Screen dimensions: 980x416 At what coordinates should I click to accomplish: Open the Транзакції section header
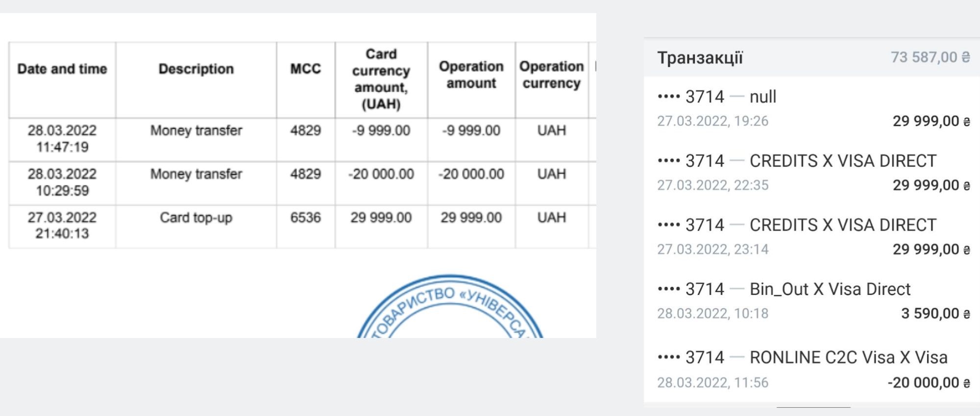tap(700, 58)
